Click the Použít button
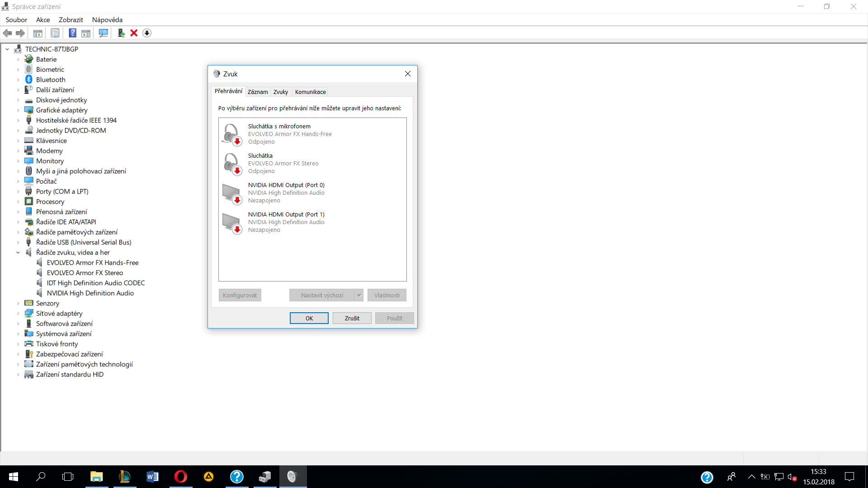Image resolution: width=868 pixels, height=488 pixels. click(395, 318)
